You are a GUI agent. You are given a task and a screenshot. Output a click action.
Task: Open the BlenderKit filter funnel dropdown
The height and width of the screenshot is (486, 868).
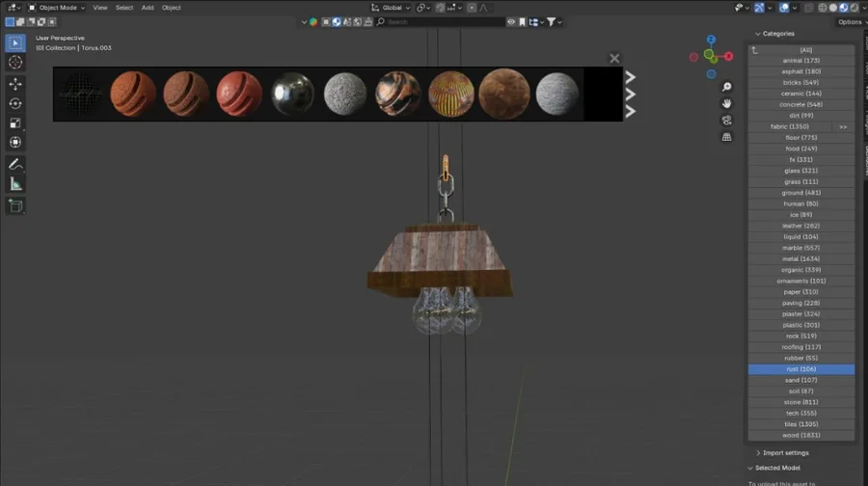tap(555, 22)
